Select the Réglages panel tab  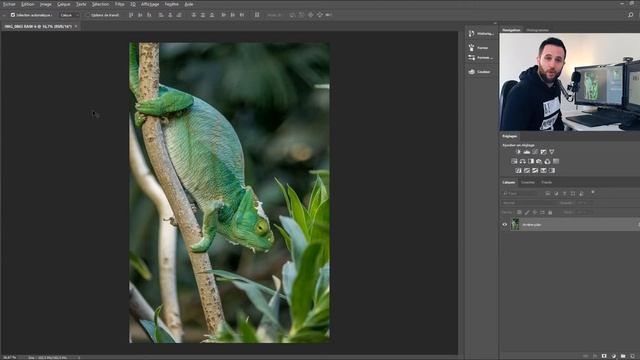(510, 136)
